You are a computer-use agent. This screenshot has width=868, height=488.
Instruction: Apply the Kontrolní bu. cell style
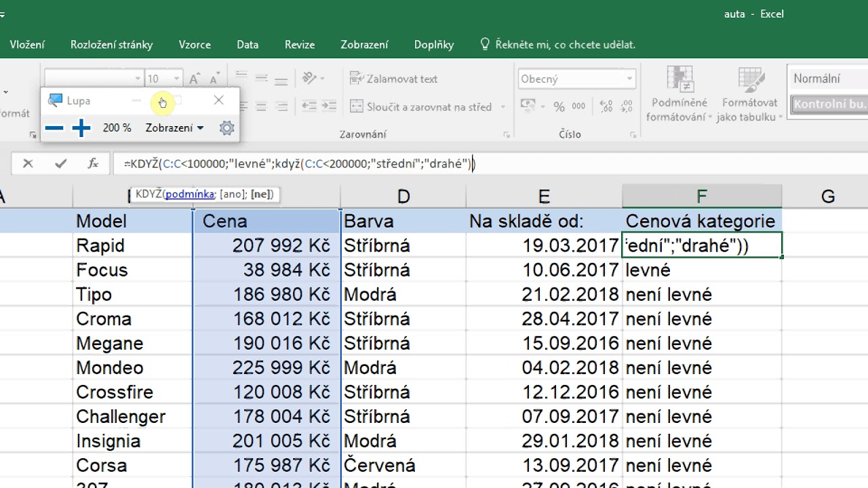click(829, 104)
